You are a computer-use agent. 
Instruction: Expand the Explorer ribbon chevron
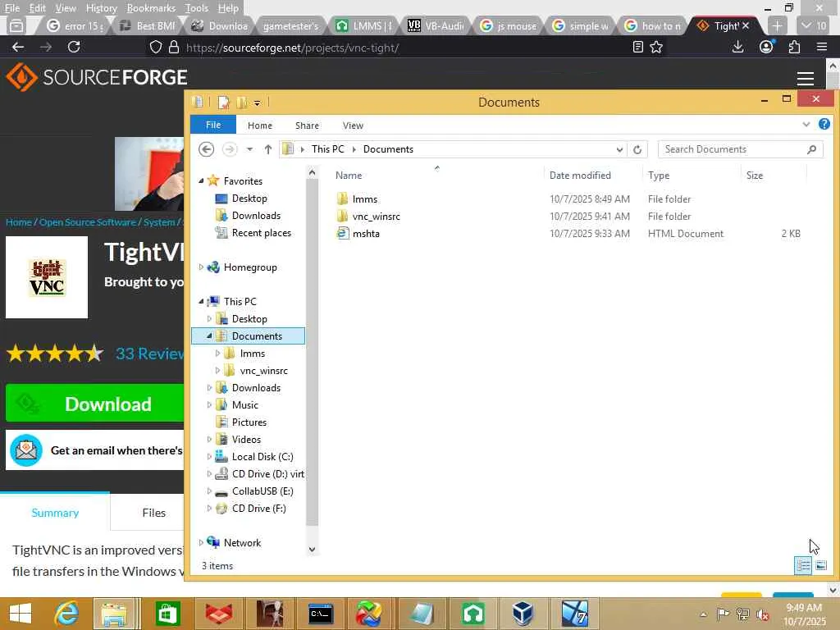click(806, 125)
